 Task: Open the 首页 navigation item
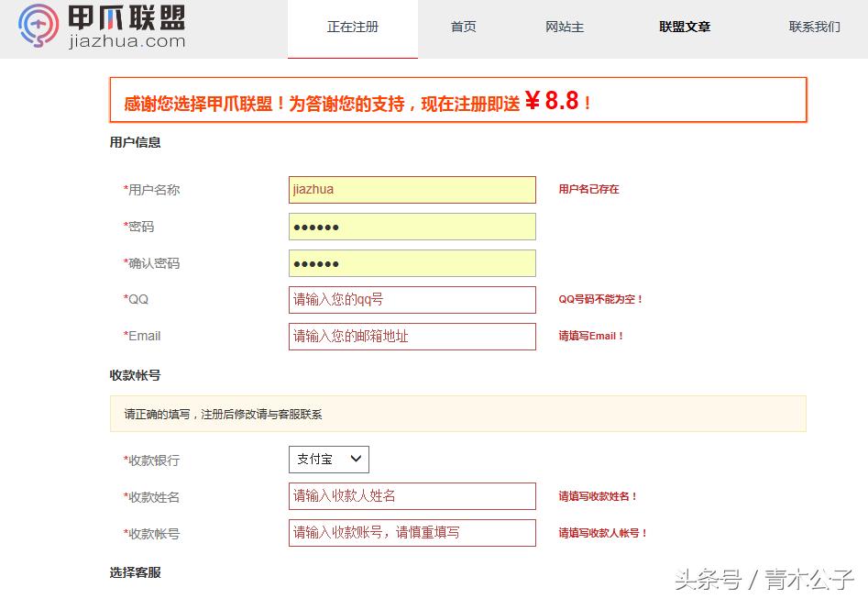[x=463, y=28]
